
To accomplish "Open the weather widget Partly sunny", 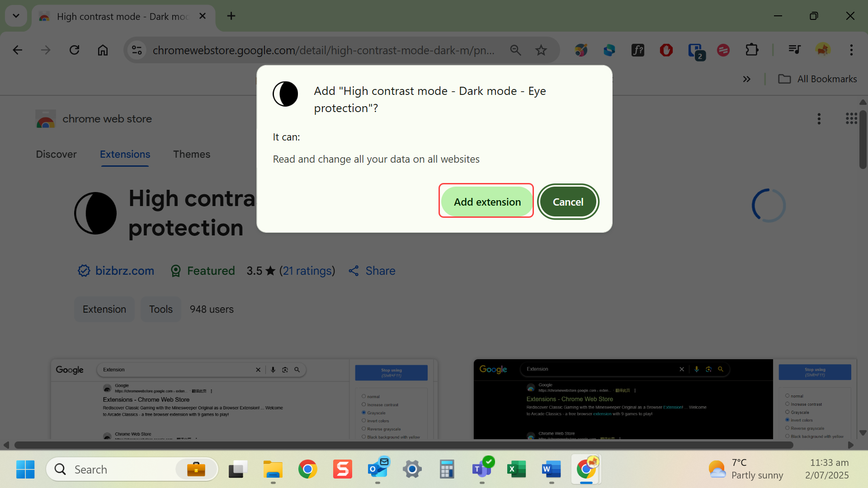I will [x=745, y=469].
